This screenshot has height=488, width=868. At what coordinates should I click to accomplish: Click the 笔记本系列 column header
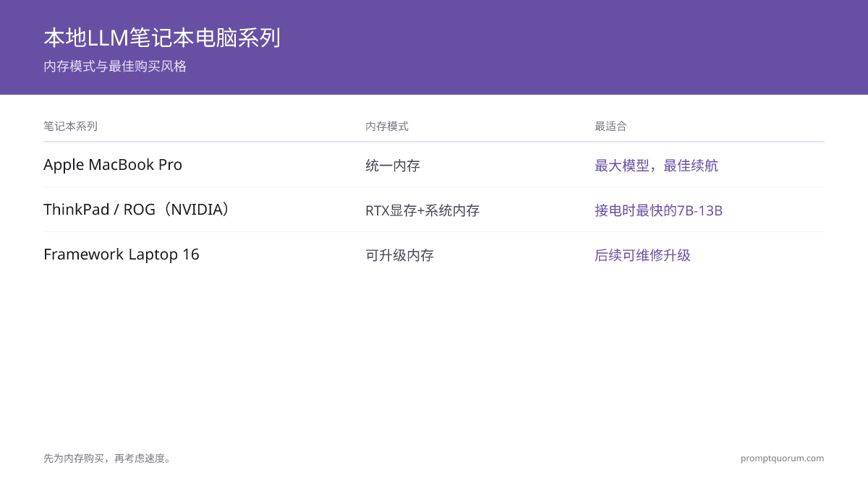click(70, 127)
